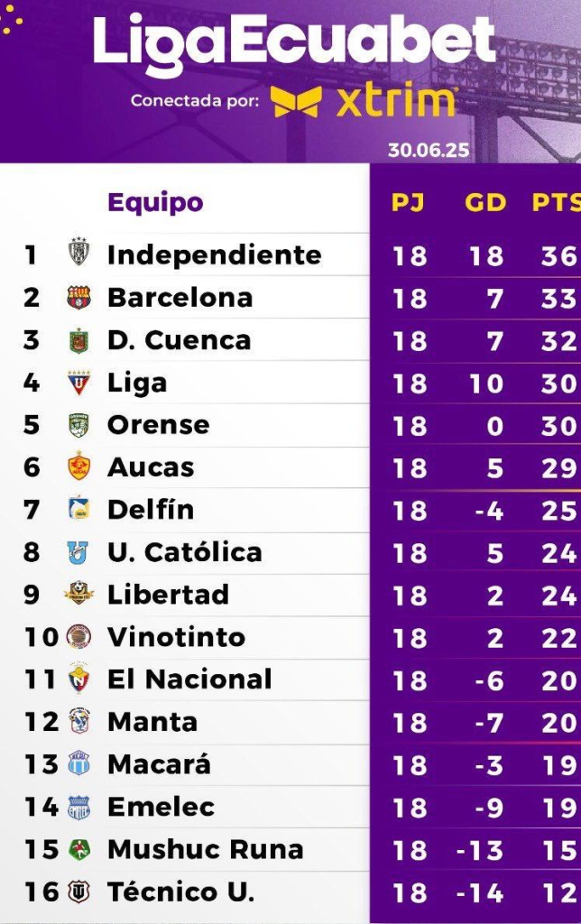Click the Vinotinto team name
The width and height of the screenshot is (581, 924).
tap(176, 636)
